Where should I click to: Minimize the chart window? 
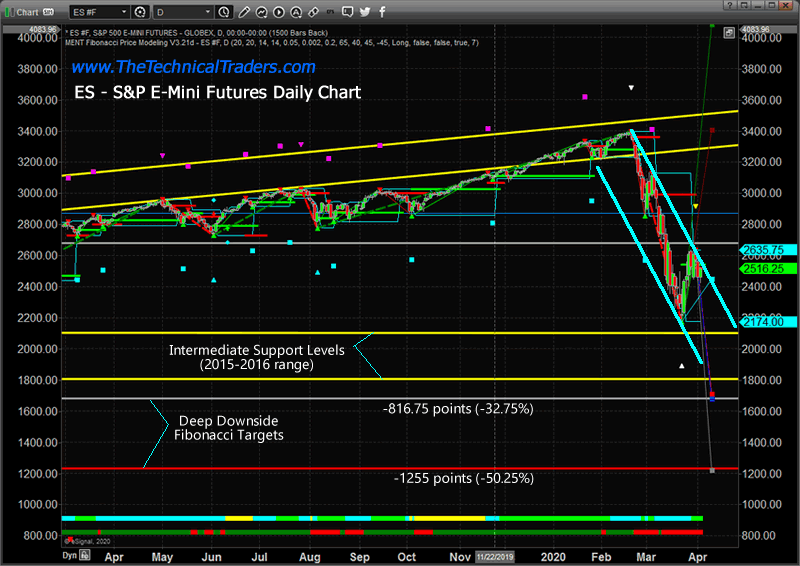tap(758, 5)
